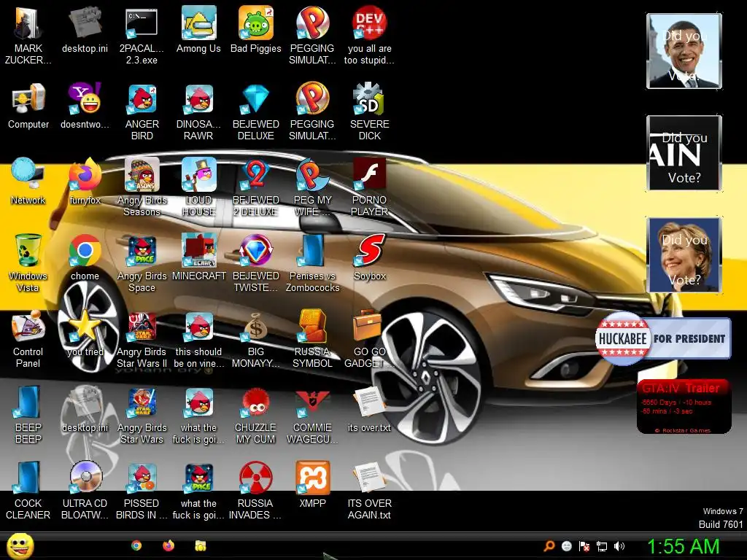Viewport: 747px width, 560px height.
Task: Click the orange magnifier tray icon
Action: (x=549, y=546)
